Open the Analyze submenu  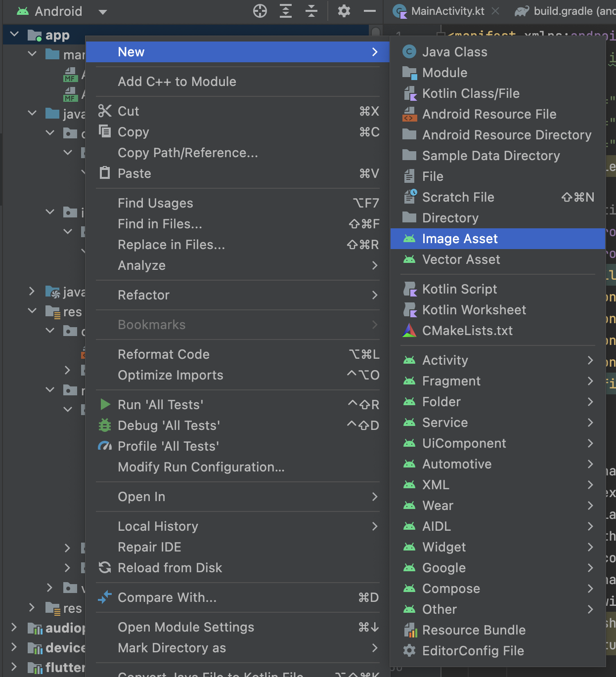pos(238,265)
